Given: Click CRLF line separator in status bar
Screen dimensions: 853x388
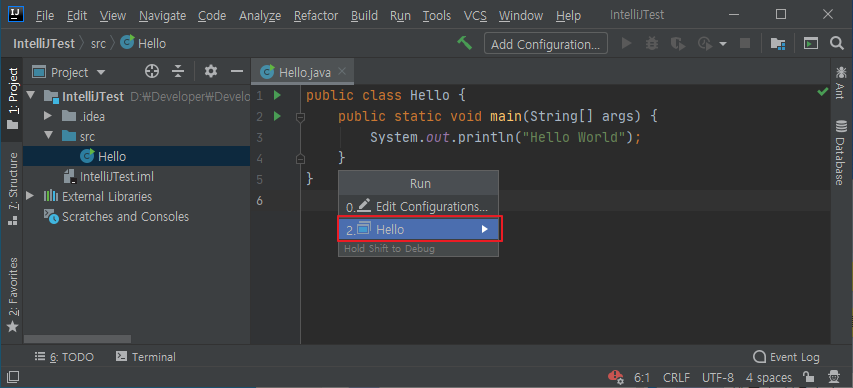Looking at the screenshot, I should (676, 377).
